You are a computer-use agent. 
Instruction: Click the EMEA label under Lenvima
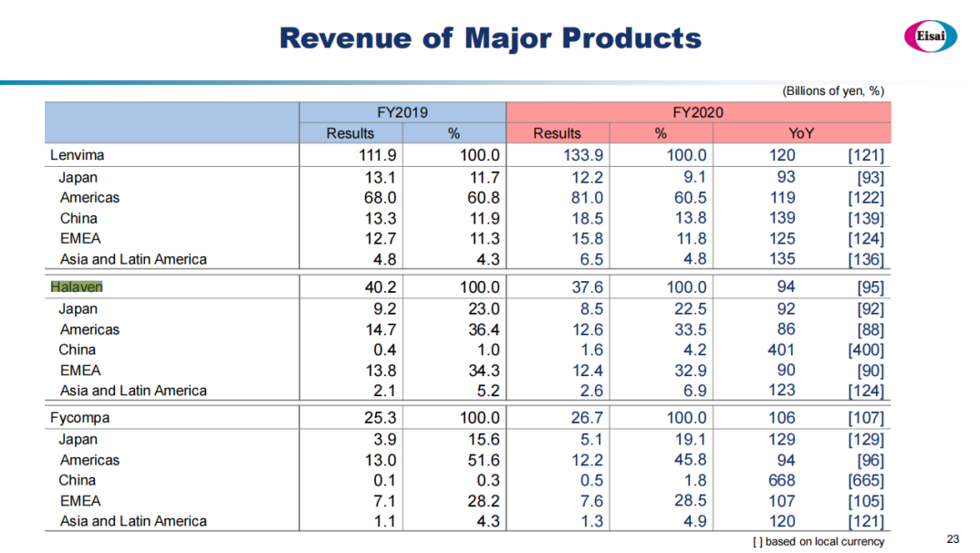tap(80, 239)
